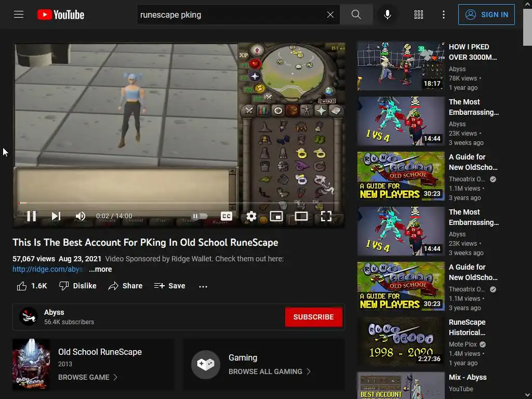Toggle the autoplay switch in the player
The height and width of the screenshot is (399, 532).
(200, 216)
